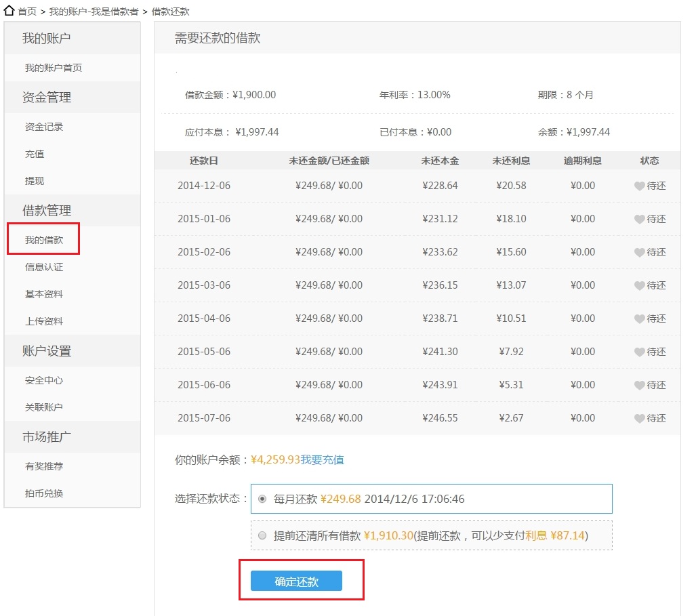Click the ¥13.07 unpaid interest cell
The image size is (696, 616).
511,285
